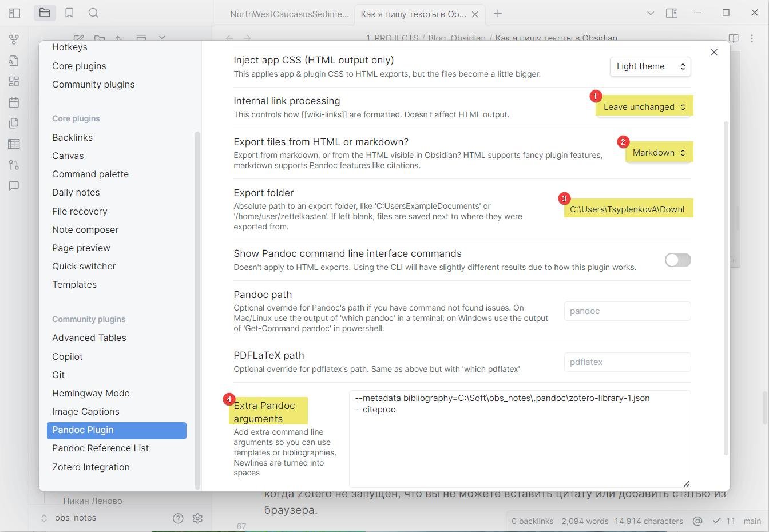The height and width of the screenshot is (532, 769).
Task: Open the file explorer folder icon
Action: click(45, 13)
